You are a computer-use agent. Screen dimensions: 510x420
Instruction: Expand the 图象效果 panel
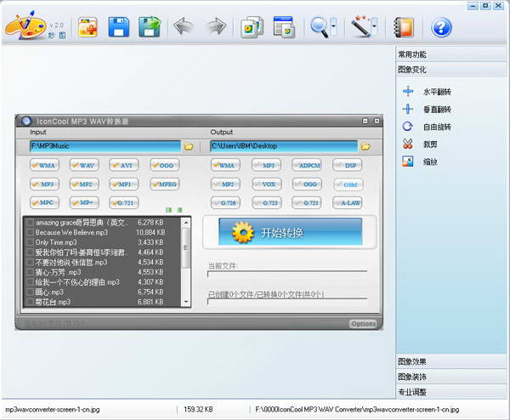tap(450, 361)
